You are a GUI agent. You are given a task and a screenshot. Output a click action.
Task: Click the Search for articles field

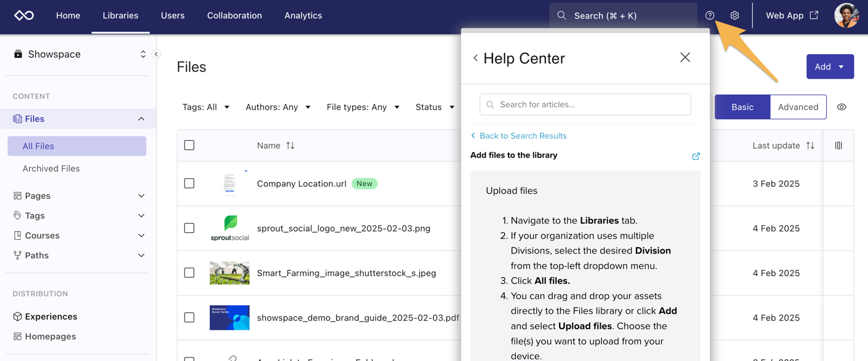[585, 105]
